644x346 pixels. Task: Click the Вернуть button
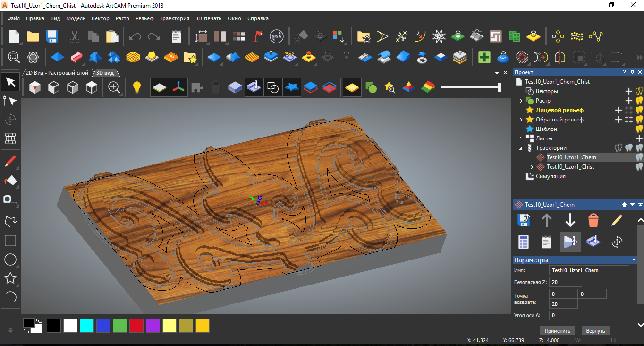click(x=595, y=330)
